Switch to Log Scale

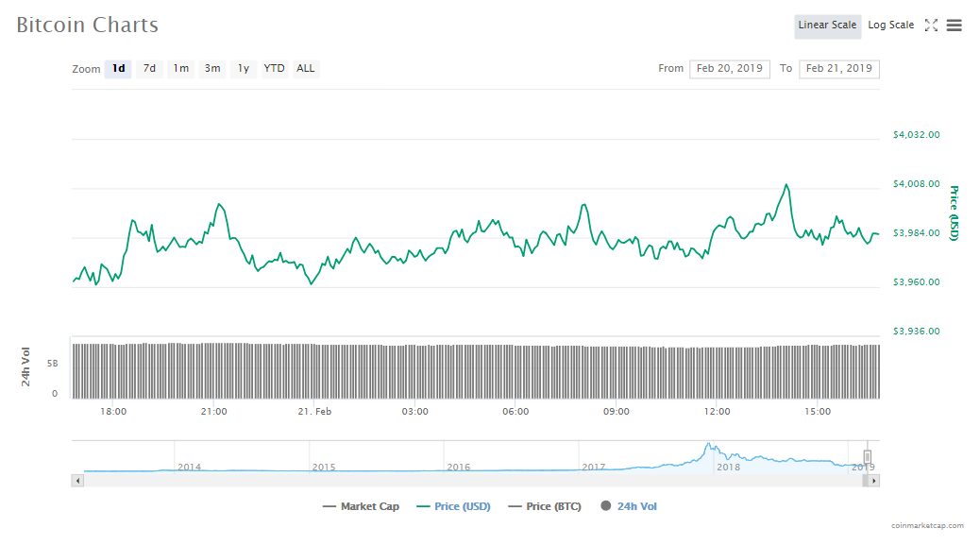[x=890, y=26]
